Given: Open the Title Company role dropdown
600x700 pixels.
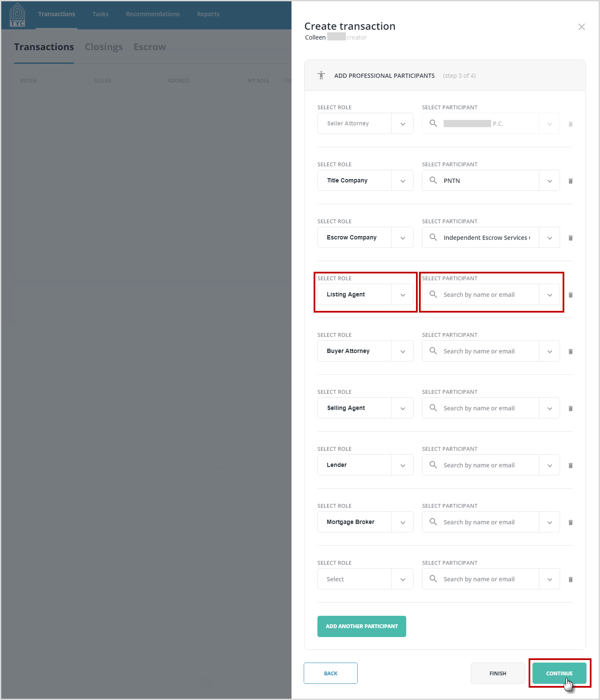Looking at the screenshot, I should [x=365, y=180].
